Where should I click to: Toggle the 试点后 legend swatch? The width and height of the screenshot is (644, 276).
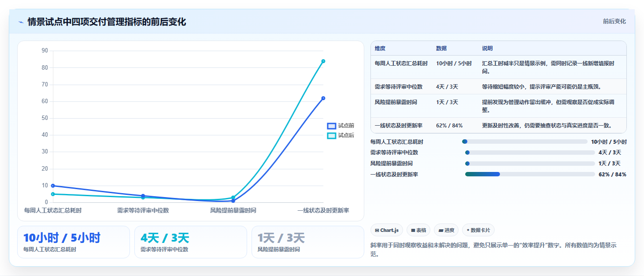pyautogui.click(x=331, y=136)
